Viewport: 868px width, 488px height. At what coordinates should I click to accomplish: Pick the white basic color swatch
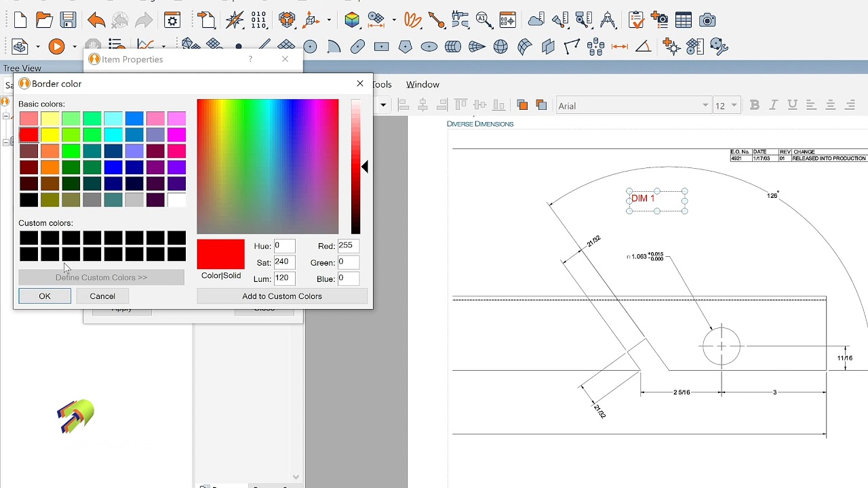click(x=176, y=200)
